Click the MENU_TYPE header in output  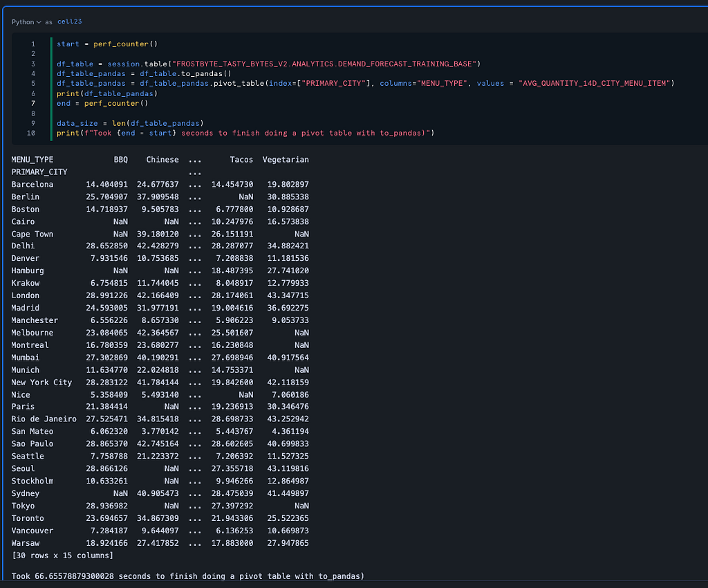(x=32, y=159)
